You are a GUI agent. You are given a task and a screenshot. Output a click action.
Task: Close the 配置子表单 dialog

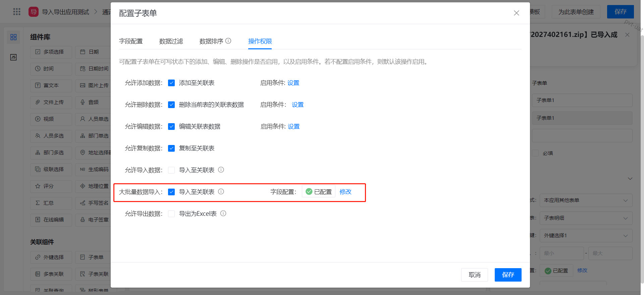coord(516,13)
